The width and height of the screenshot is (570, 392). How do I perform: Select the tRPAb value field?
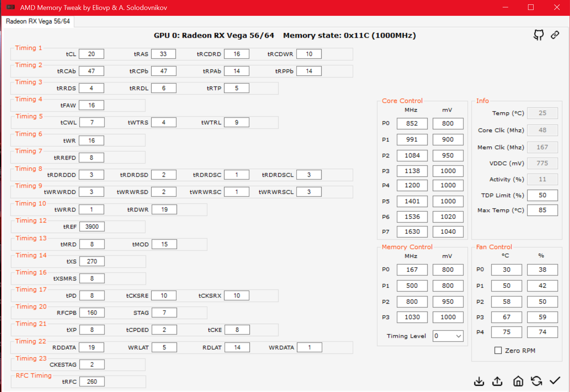(237, 71)
